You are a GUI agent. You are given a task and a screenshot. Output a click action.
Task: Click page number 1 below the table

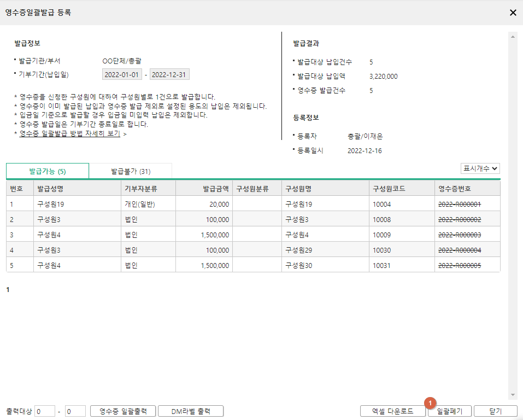point(7,290)
